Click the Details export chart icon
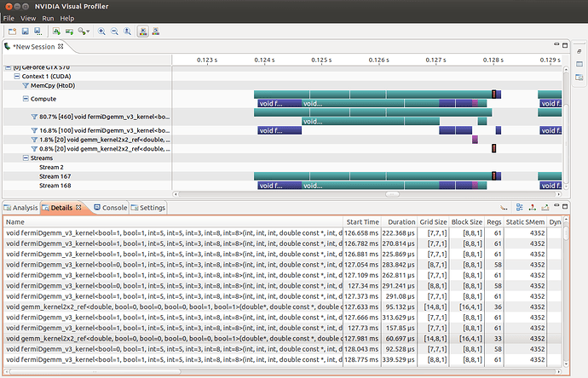This screenshot has width=588, height=378. pyautogui.click(x=545, y=207)
